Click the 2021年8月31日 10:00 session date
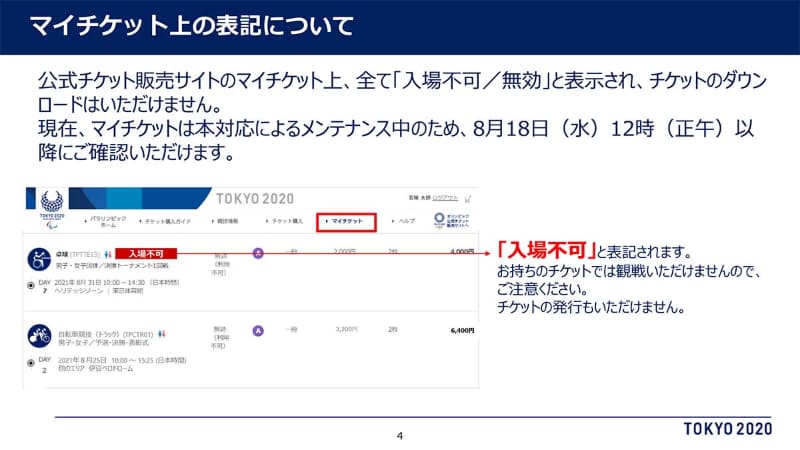The height and width of the screenshot is (450, 800). 116,282
